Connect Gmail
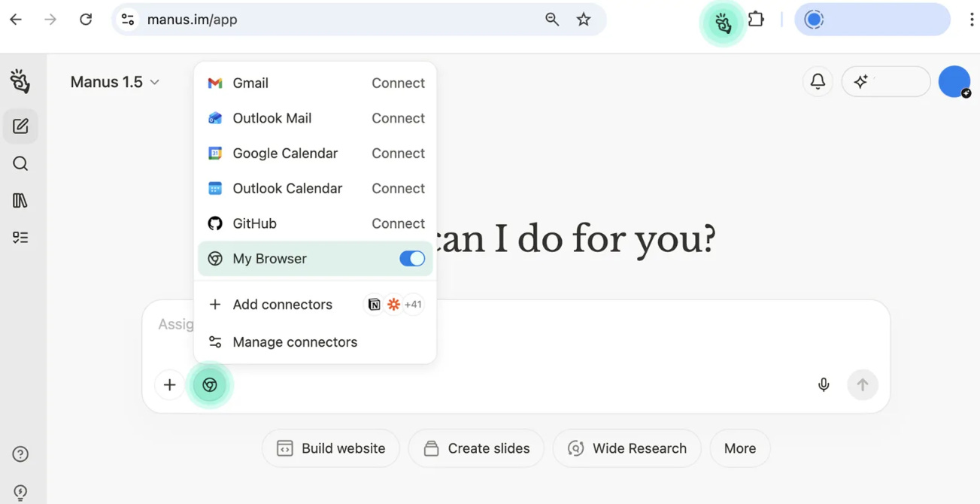Image resolution: width=980 pixels, height=504 pixels. click(398, 83)
